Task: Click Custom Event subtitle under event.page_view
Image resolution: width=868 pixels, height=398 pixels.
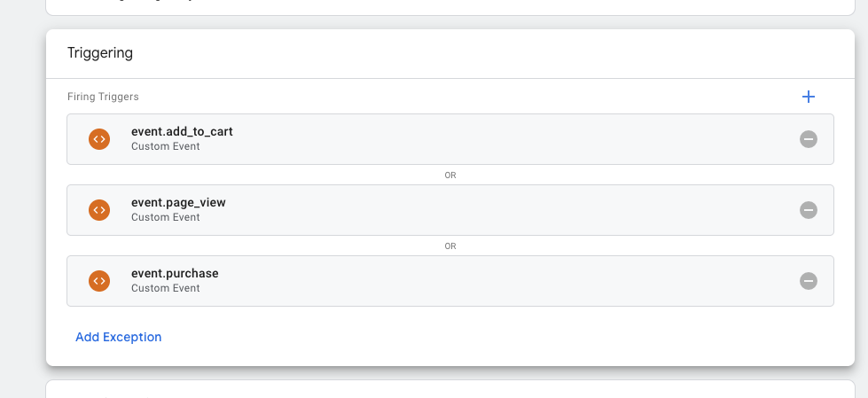Action: point(165,217)
